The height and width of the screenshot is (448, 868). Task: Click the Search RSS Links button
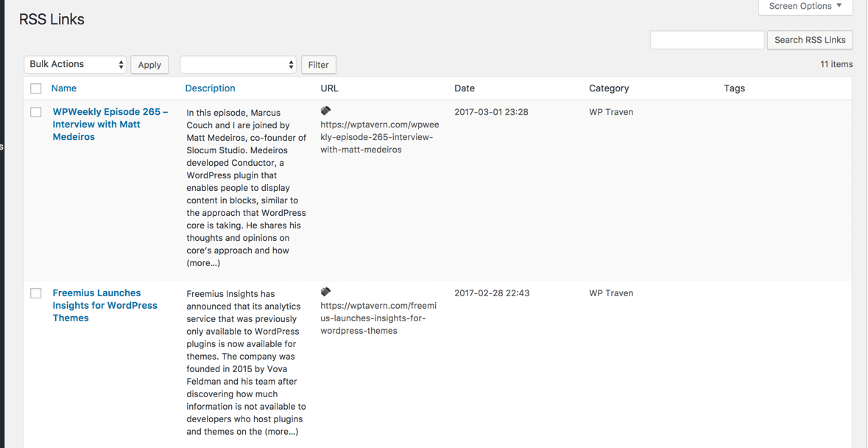809,40
